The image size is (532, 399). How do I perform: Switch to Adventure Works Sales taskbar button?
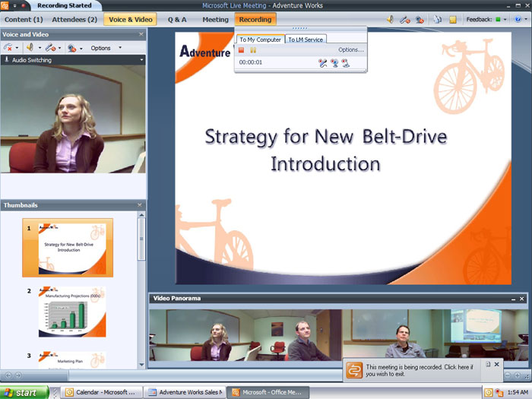click(x=185, y=392)
